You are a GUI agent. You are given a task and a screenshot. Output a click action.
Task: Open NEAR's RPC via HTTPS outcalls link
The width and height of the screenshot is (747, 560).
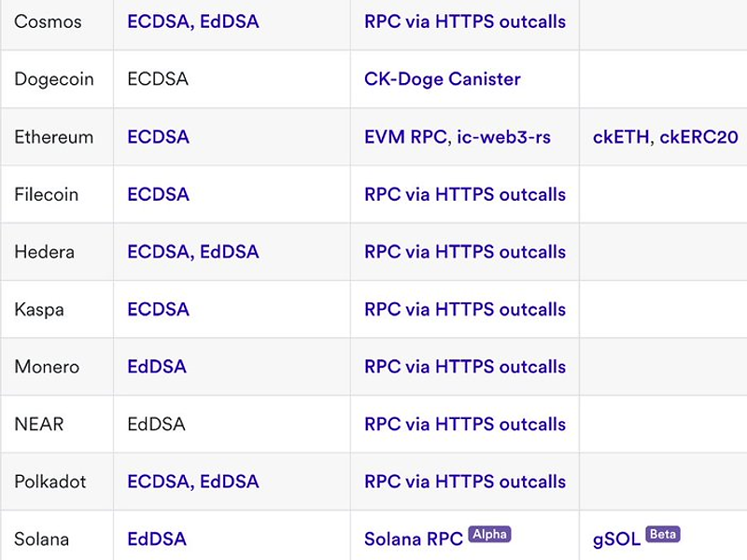pyautogui.click(x=465, y=425)
